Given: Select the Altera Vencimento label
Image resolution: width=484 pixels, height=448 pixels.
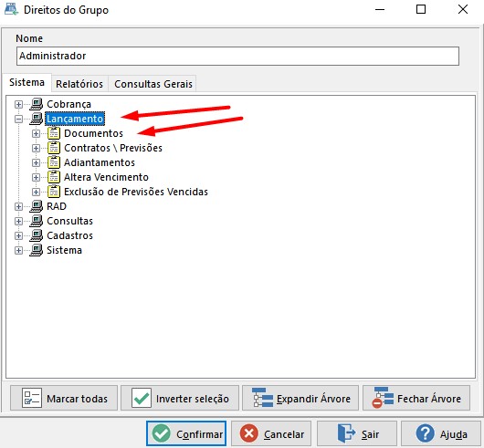Looking at the screenshot, I should [106, 177].
